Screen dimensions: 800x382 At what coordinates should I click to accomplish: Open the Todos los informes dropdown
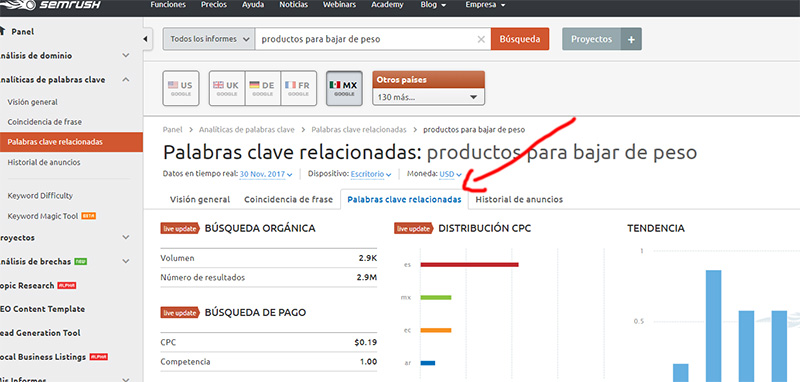pos(209,39)
